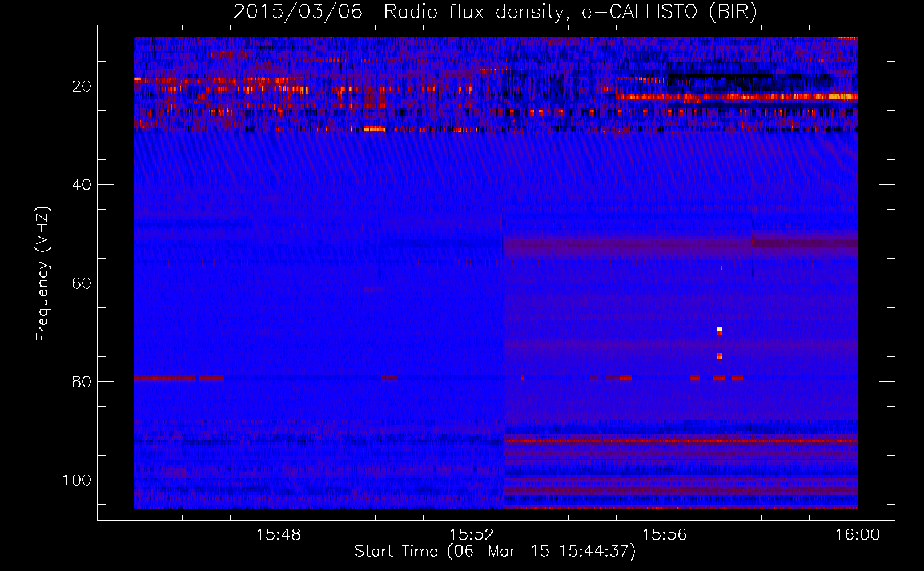The height and width of the screenshot is (571, 924).
Task: Click the plot title "Radio flux density, e-CALLISTO (BIR)"
Action: [570, 12]
